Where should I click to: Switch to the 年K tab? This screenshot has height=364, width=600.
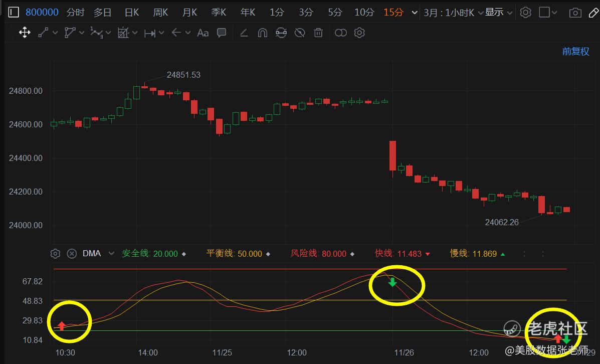(248, 13)
